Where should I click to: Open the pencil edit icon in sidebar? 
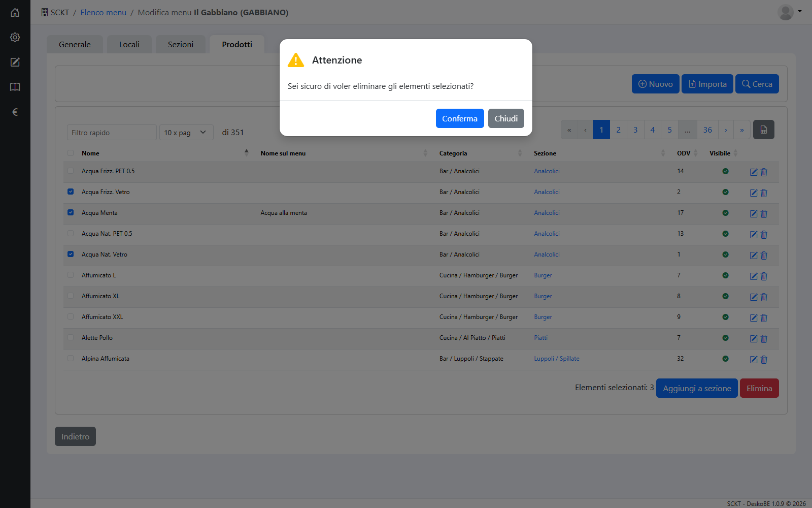click(15, 62)
